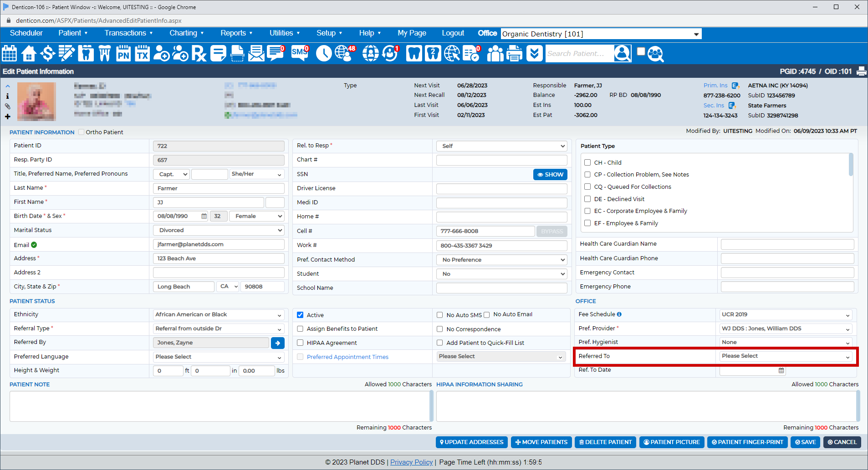This screenshot has height=470, width=868.
Task: Uncheck the Active checkbox
Action: [300, 315]
